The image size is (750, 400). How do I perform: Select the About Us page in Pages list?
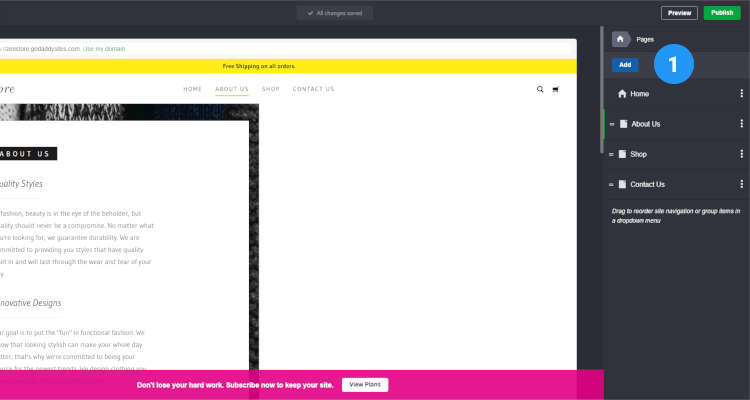[675, 124]
